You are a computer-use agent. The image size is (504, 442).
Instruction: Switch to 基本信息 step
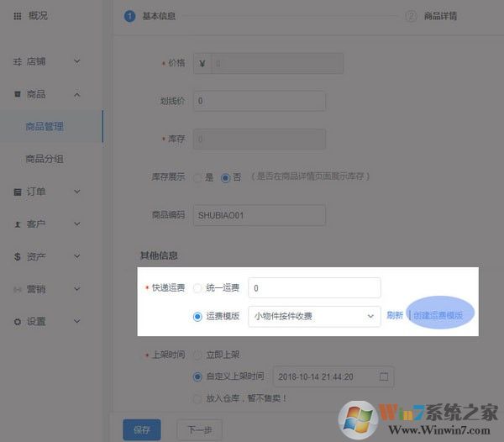pyautogui.click(x=159, y=16)
